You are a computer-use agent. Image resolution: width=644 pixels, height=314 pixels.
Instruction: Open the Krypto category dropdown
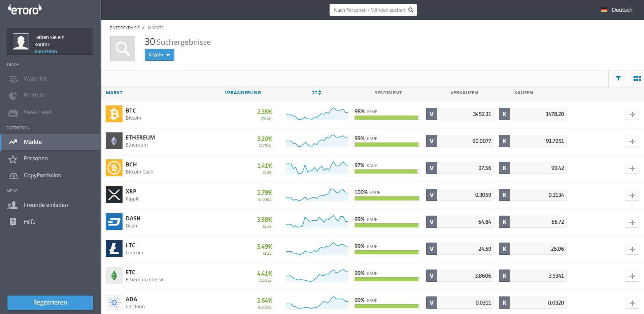coord(160,55)
